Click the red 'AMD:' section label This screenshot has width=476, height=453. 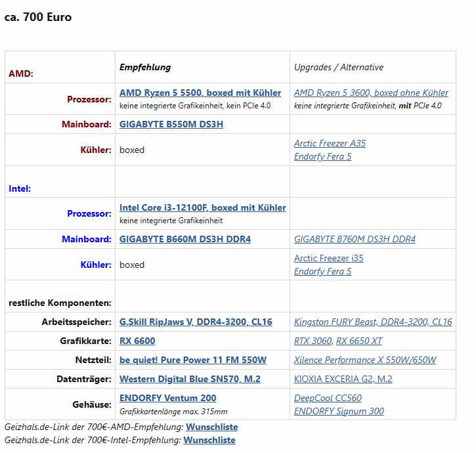click(21, 74)
